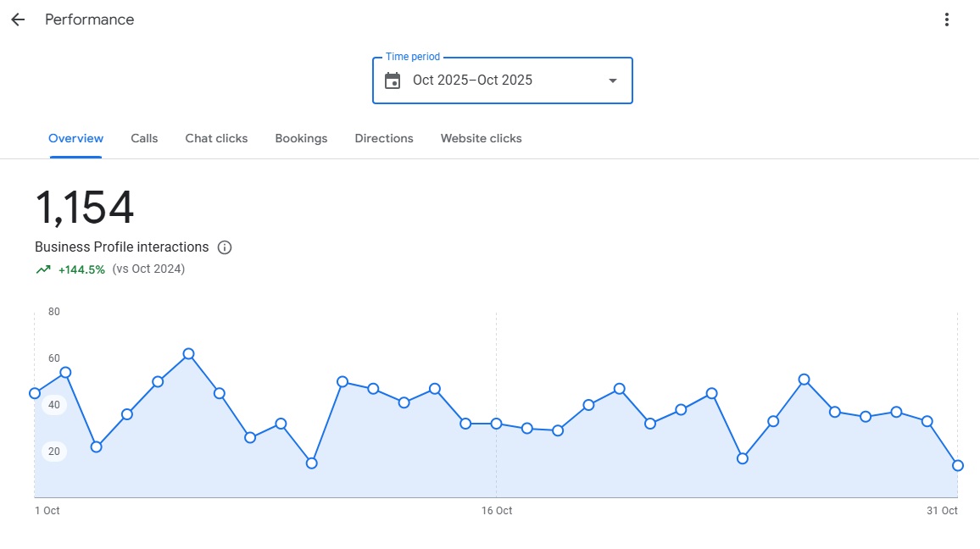Select the Overview tab
The height and width of the screenshot is (549, 980).
(x=75, y=138)
